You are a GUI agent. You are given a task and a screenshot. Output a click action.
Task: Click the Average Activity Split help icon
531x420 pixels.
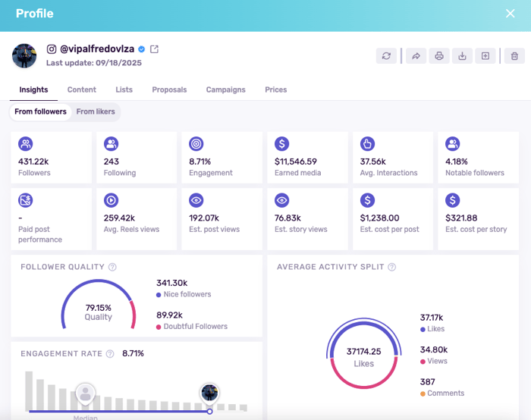(x=392, y=267)
